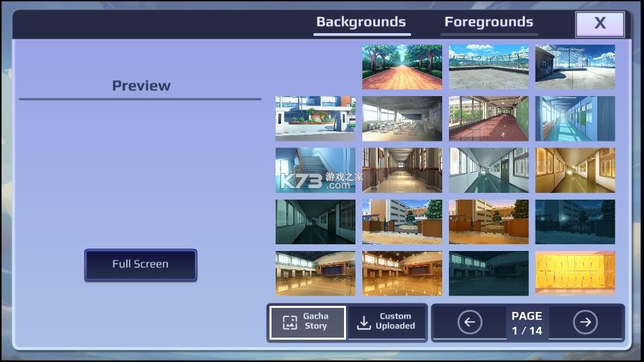This screenshot has width=644, height=362.
Task: Select the Gacha Story backgrounds option
Action: tap(307, 322)
